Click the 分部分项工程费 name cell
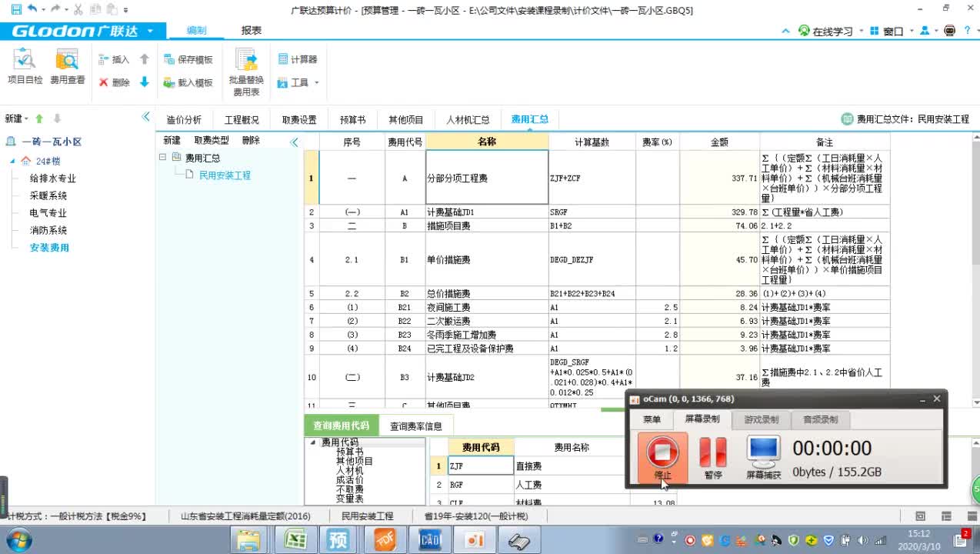The image size is (980, 554). click(487, 178)
